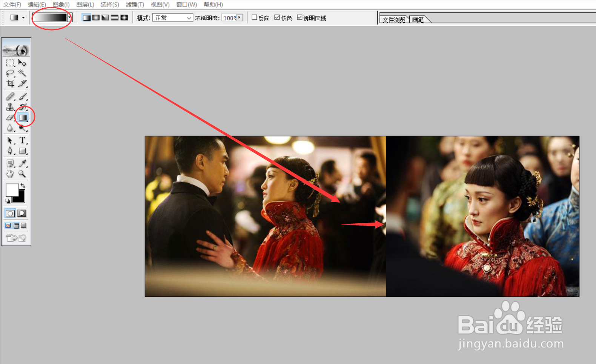Image resolution: width=596 pixels, height=364 pixels.
Task: Select the Type tool
Action: [x=22, y=140]
